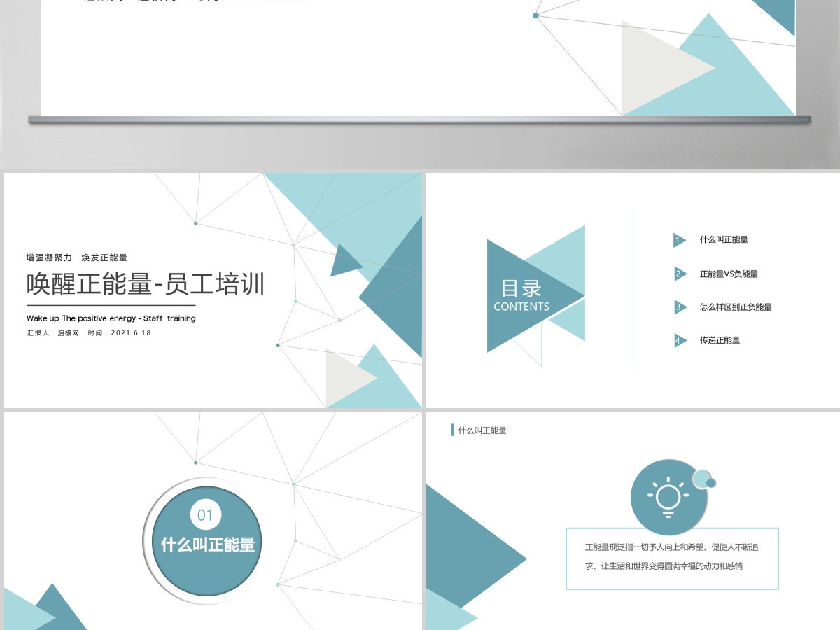The image size is (840, 630).
Task: Click the '目录' heading text
Action: (x=521, y=288)
